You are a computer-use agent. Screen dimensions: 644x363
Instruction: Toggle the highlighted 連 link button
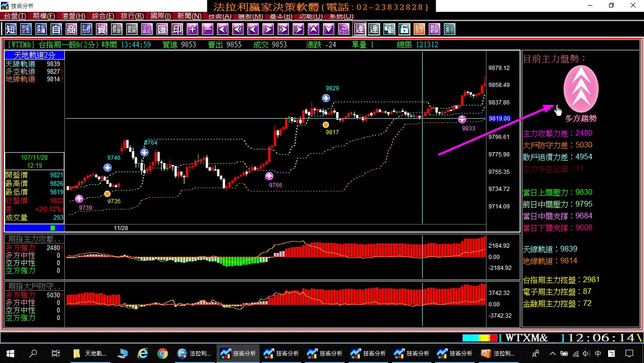coord(360,29)
